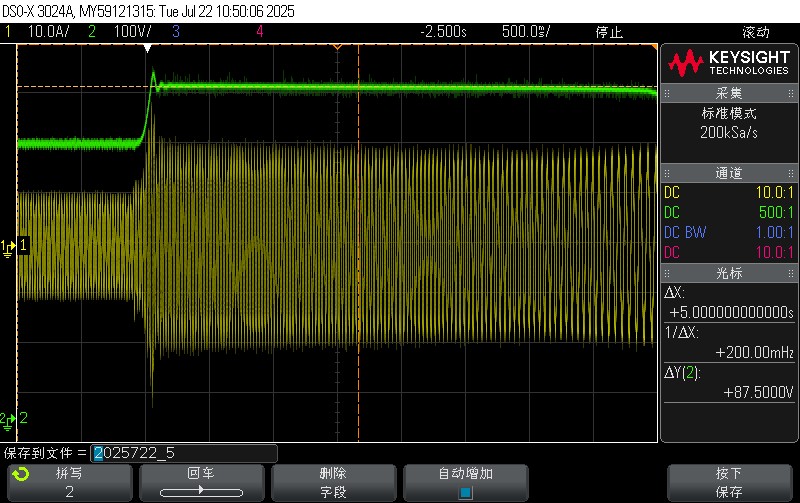The height and width of the screenshot is (503, 800).
Task: Click the 保存到文件 filename input field
Action: (x=184, y=453)
